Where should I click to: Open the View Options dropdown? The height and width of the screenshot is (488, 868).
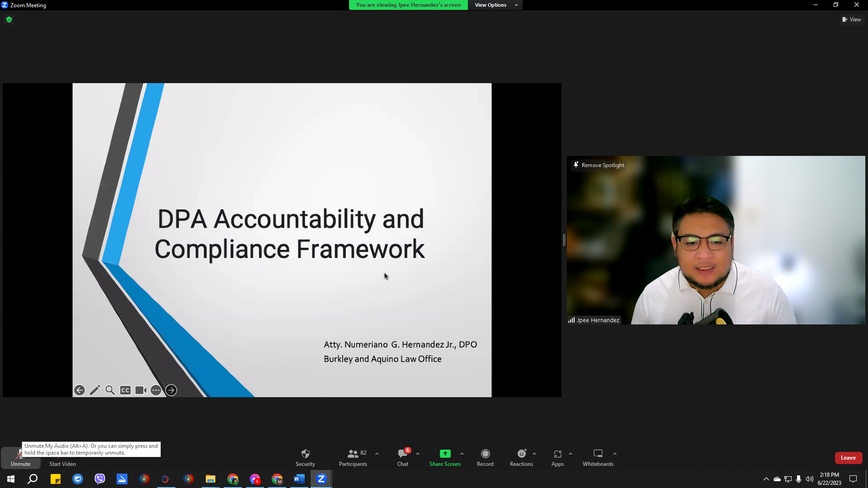[495, 5]
